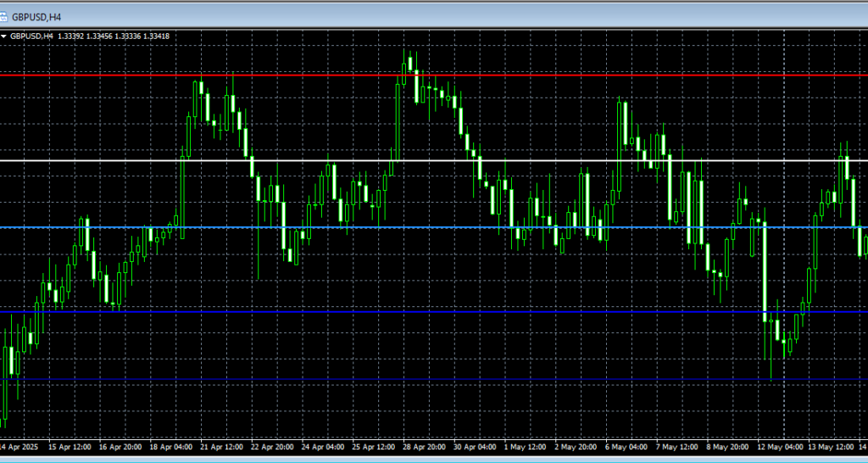Click the 15 Apr 12:00 time label

[x=70, y=447]
